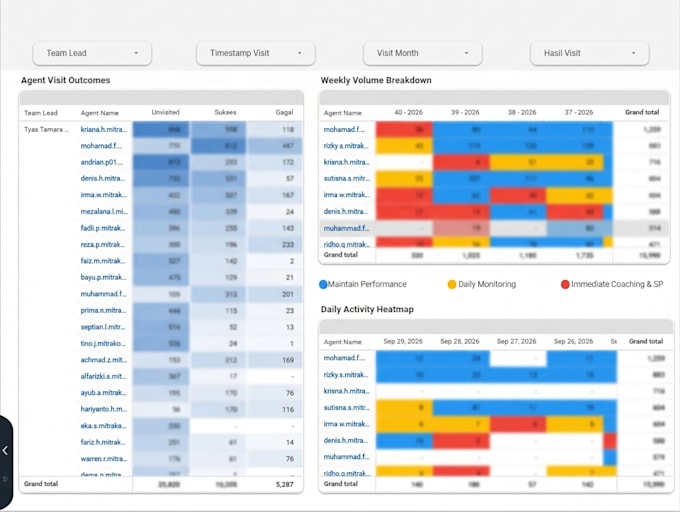Image resolution: width=680 pixels, height=512 pixels.
Task: Click Grand total header in Weekly Volume Breakdown
Action: coord(642,112)
